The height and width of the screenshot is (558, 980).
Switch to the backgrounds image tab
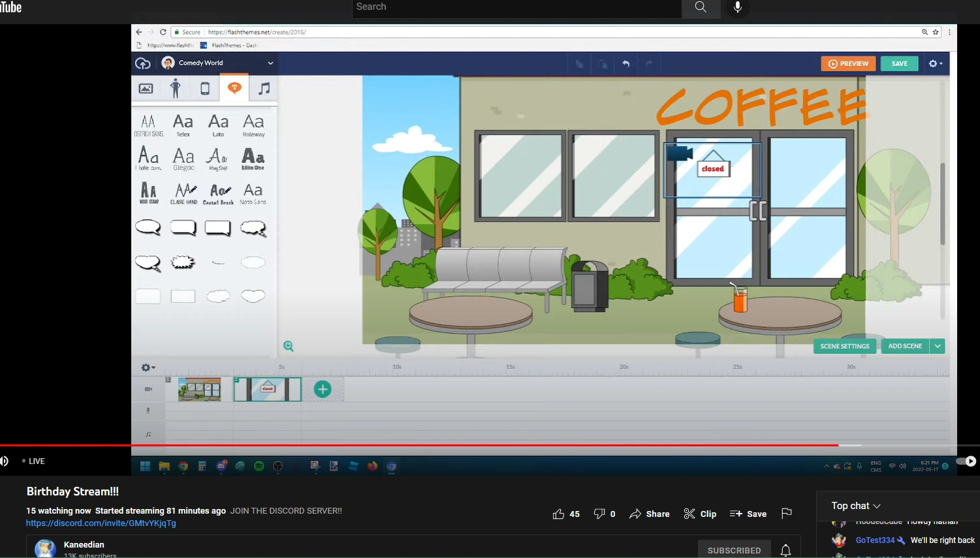[x=146, y=88]
